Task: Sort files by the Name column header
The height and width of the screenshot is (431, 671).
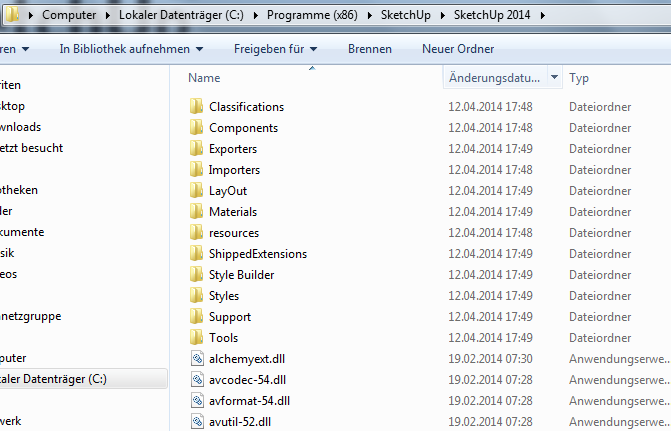Action: point(204,77)
